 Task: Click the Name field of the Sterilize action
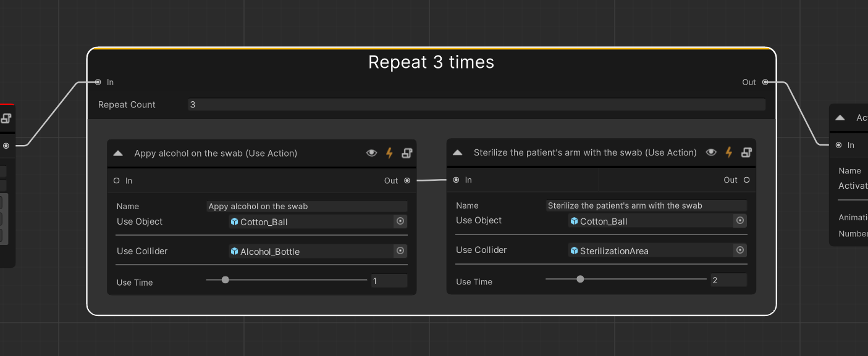point(646,205)
